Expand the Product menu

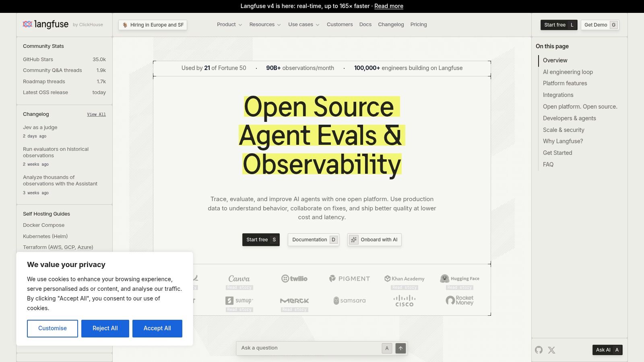[229, 25]
